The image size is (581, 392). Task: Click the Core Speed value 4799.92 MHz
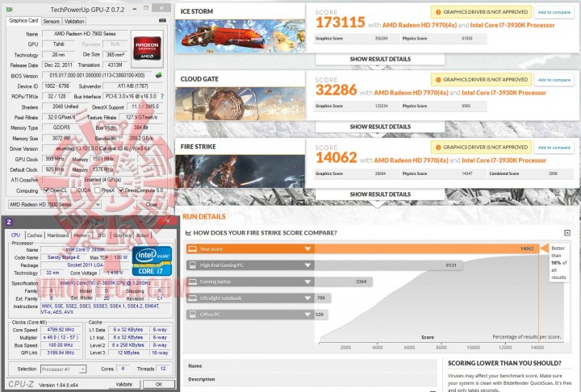[x=61, y=330]
